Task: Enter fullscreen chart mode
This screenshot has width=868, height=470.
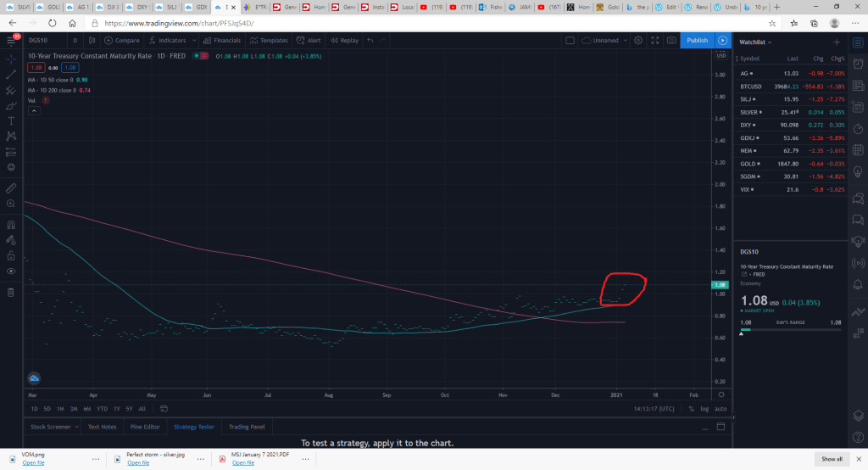Action: tap(655, 40)
